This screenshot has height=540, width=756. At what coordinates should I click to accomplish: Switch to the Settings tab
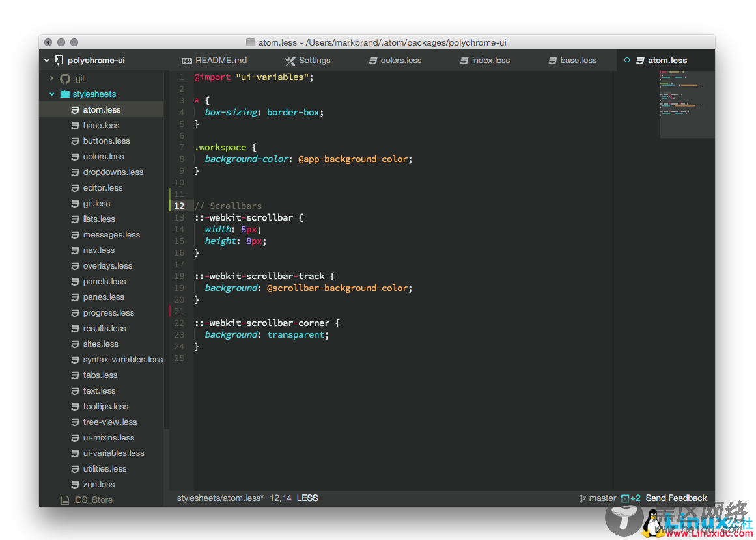click(x=307, y=61)
